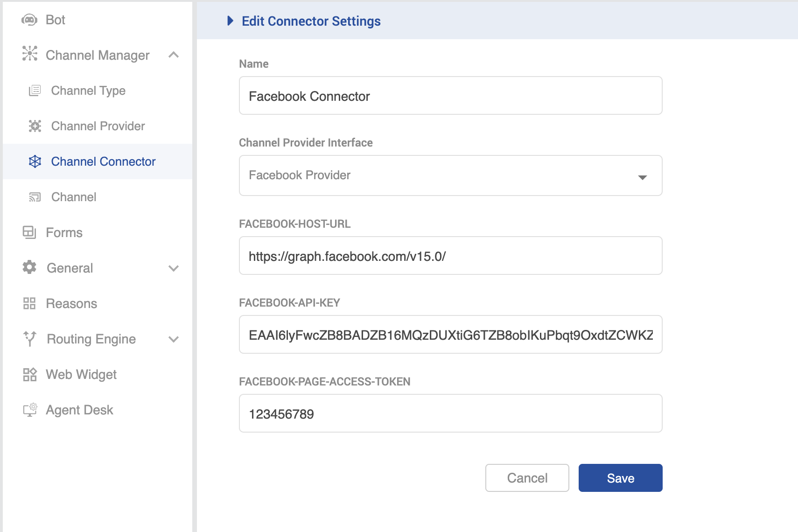The width and height of the screenshot is (798, 532).
Task: Click the Channel Manager network icon
Action: [30, 54]
